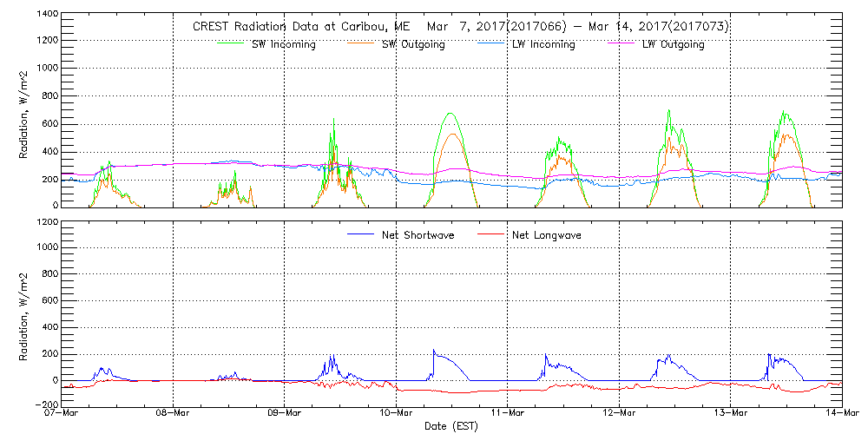Select the 13-Mar date tick label
This screenshot has height=434, width=868.
click(x=731, y=412)
